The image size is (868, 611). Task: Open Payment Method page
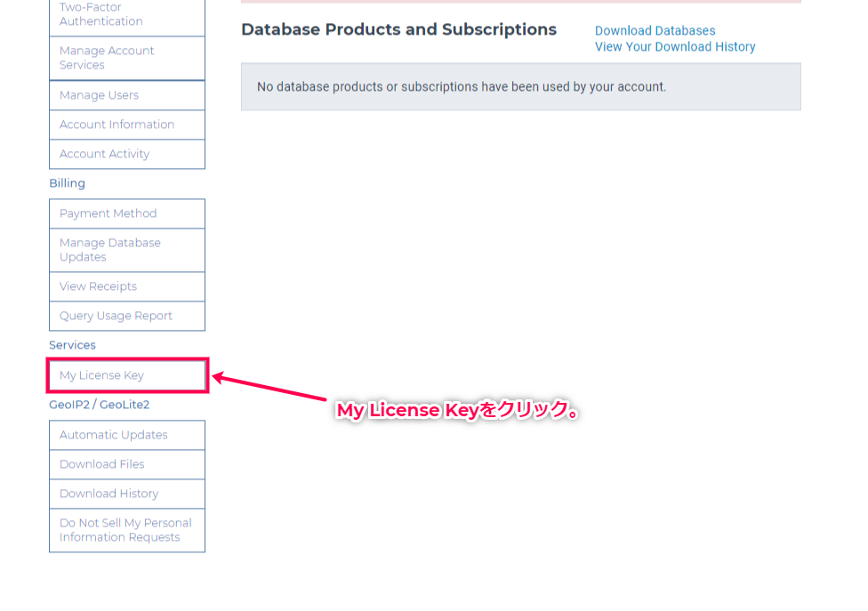tap(127, 213)
